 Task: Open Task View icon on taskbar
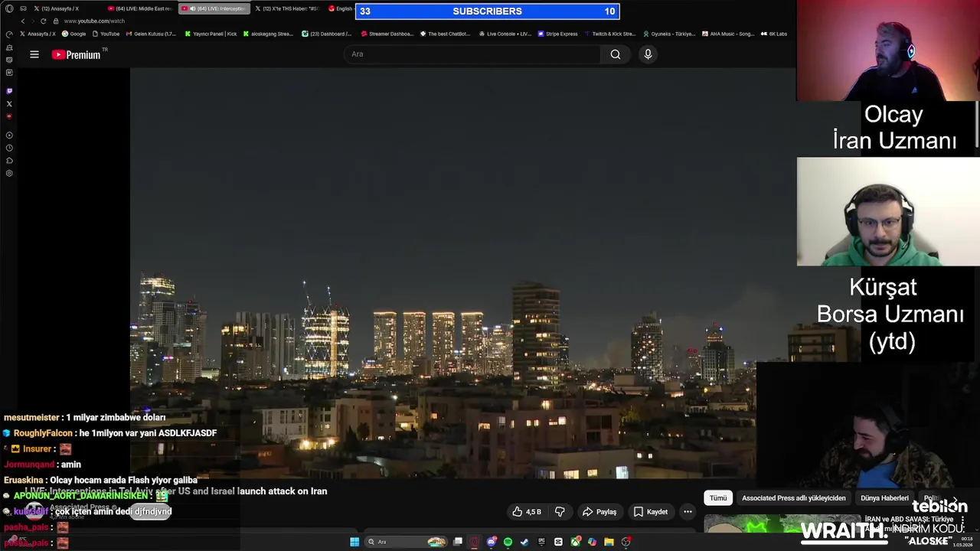458,542
